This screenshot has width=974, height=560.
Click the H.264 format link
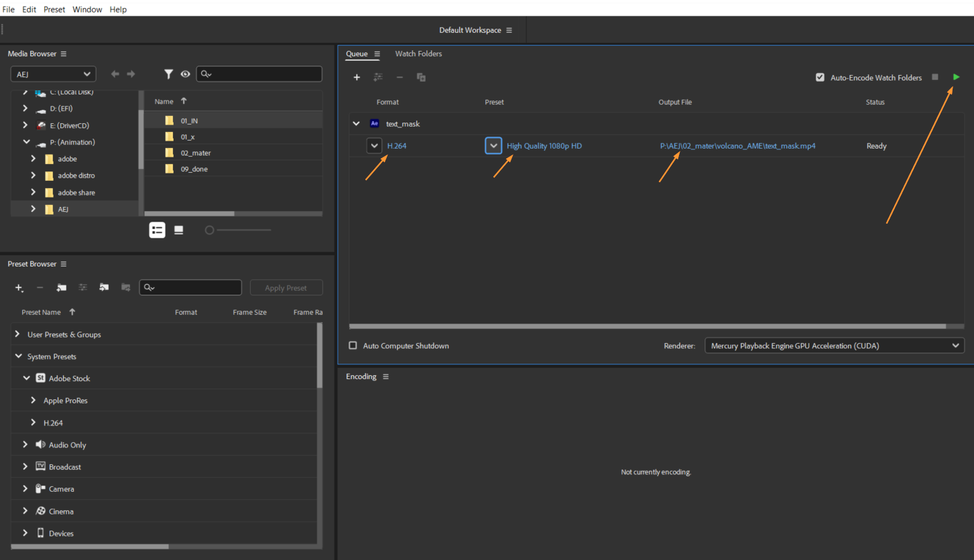tap(397, 146)
